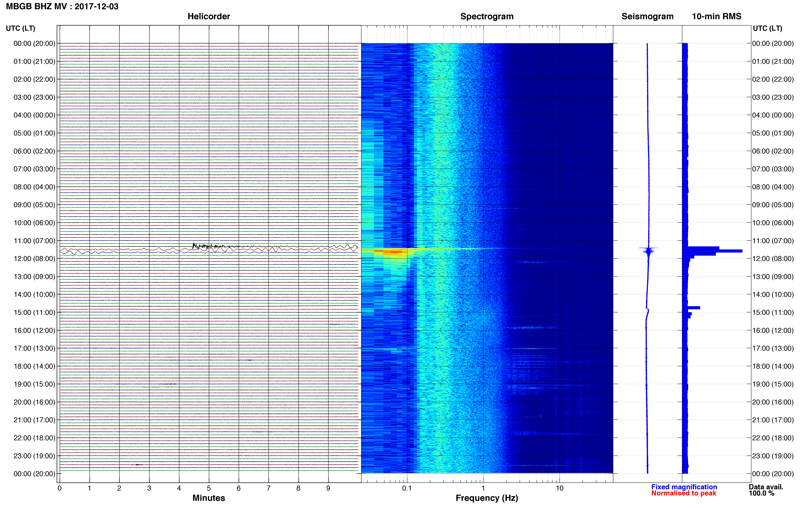This screenshot has width=812, height=508.
Task: Click the 'Spectrogram' panel heading
Action: (487, 16)
